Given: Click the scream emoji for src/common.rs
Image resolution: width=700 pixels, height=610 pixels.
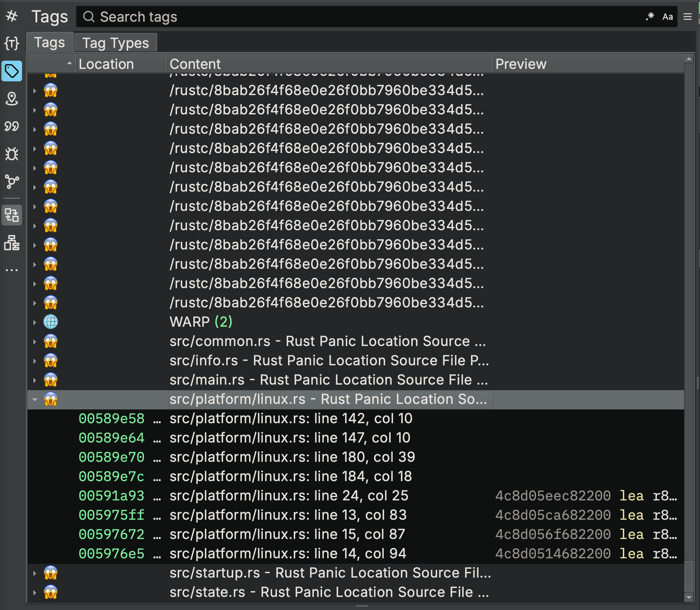Looking at the screenshot, I should (51, 341).
